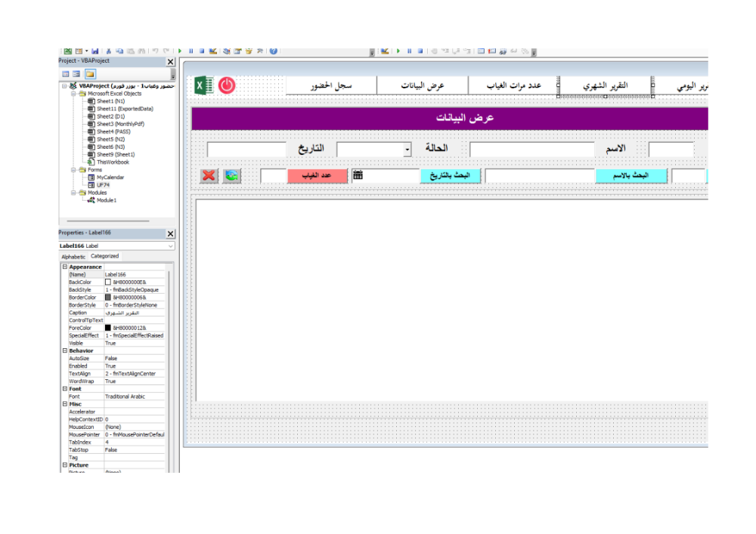This screenshot has width=756, height=534.
Task: Click View Object in the Project panel
Action: [76, 74]
